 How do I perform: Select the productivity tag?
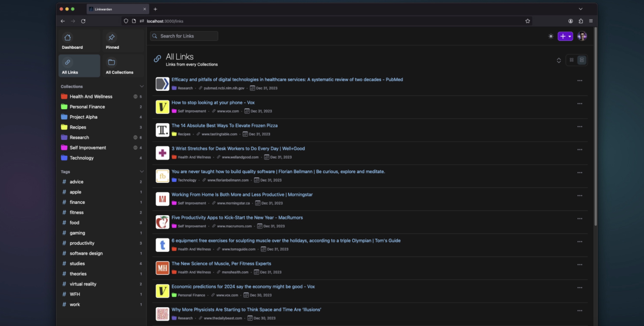[x=101, y=243]
